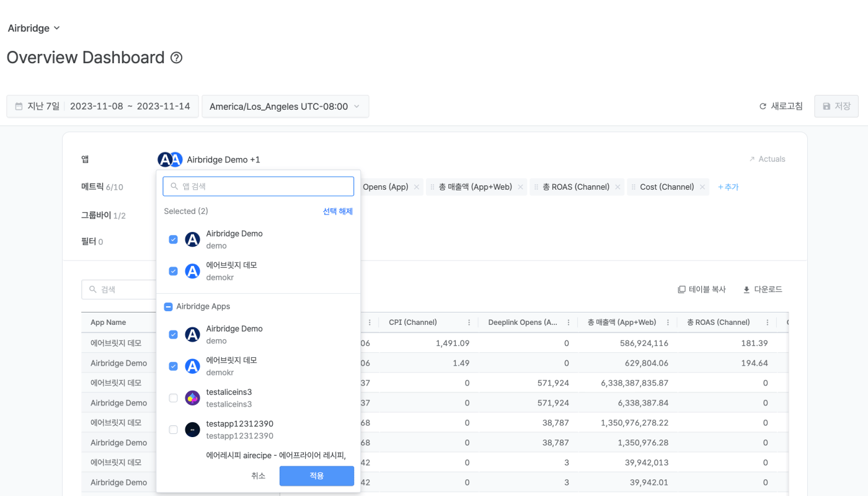This screenshot has width=868, height=496.
Task: Click the 취소 cancel button
Action: tap(259, 476)
